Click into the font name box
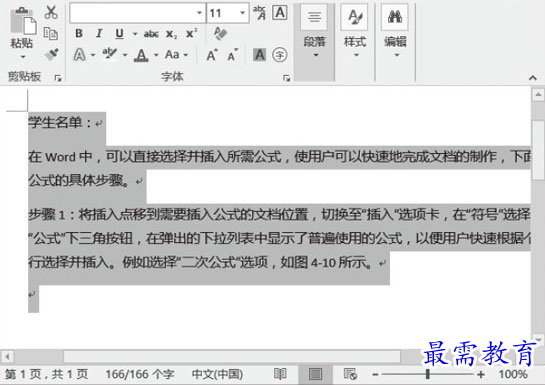The width and height of the screenshot is (545, 385). tap(132, 13)
